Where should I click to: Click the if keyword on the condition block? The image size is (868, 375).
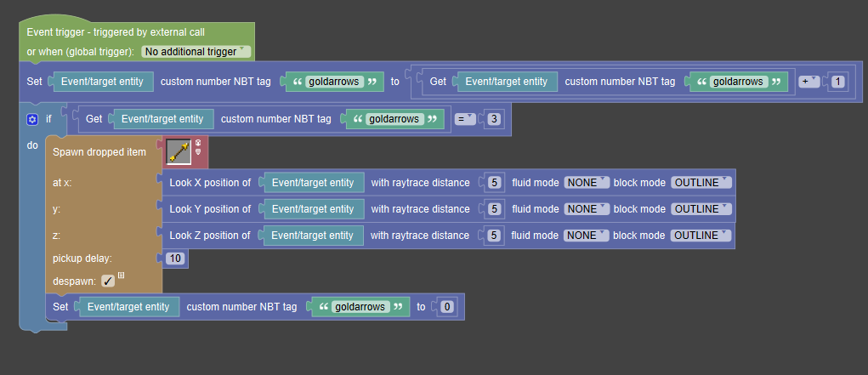[x=48, y=118]
